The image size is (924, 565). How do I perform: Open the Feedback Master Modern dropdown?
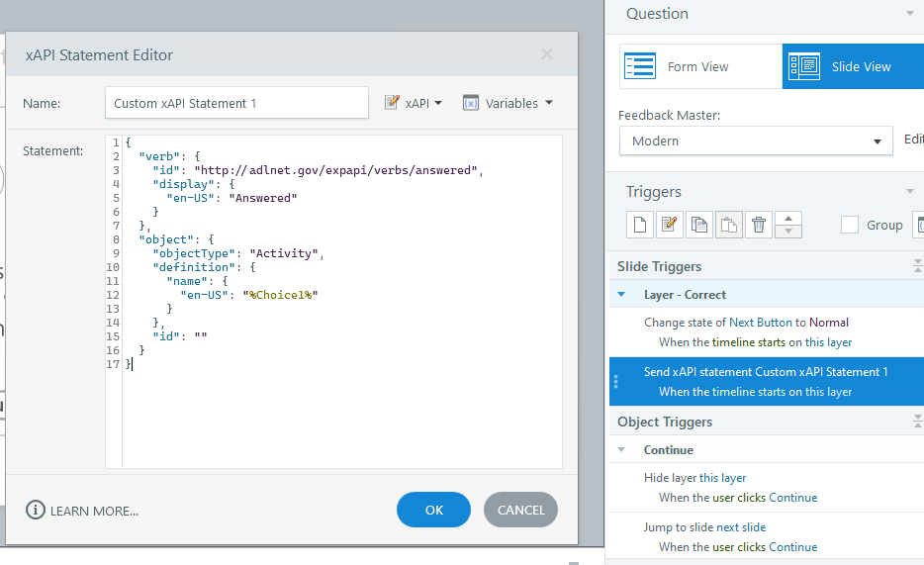[756, 141]
